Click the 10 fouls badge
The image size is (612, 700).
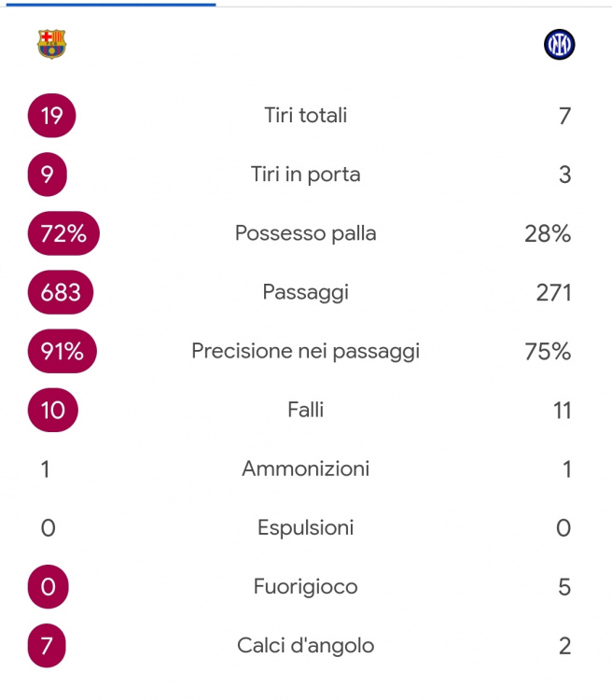[x=52, y=411]
